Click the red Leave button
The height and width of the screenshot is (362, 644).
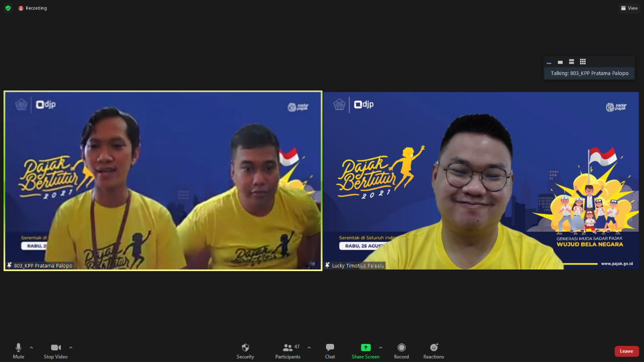pyautogui.click(x=626, y=351)
